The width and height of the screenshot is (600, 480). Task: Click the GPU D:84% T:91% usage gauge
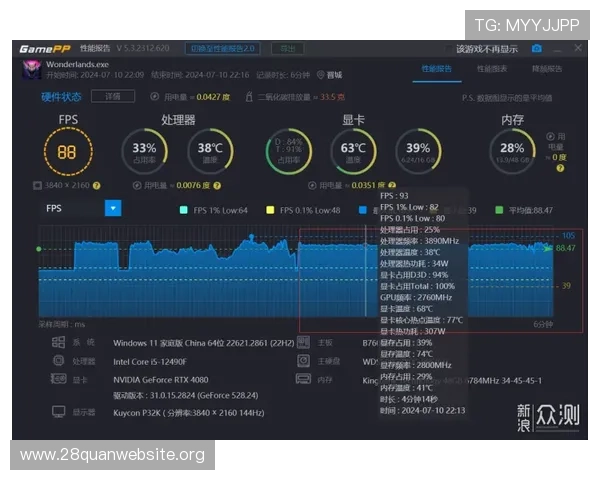click(289, 152)
